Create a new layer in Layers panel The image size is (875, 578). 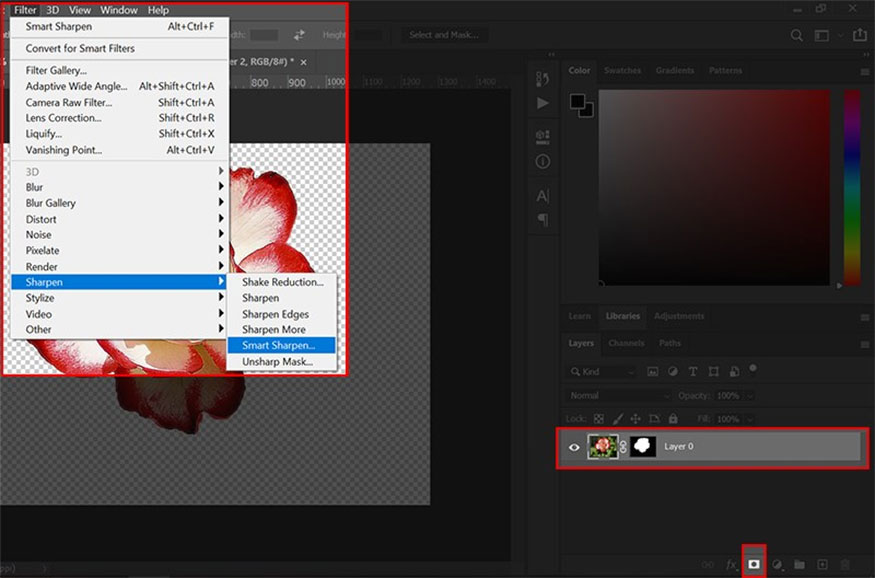coord(822,565)
